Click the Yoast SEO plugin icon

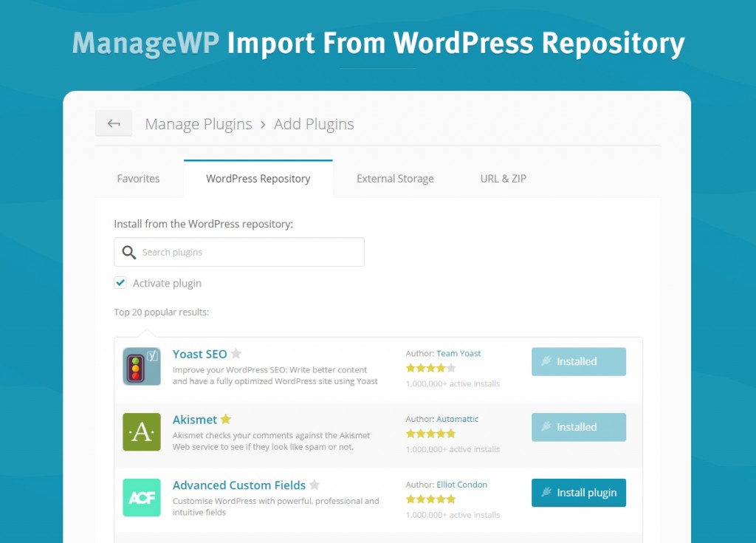coord(142,366)
